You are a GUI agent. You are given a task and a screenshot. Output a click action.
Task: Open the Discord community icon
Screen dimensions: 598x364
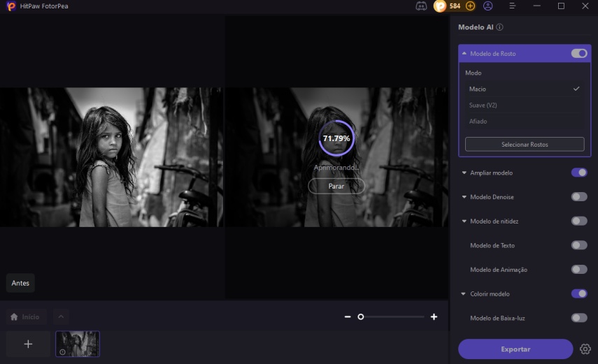pos(421,6)
